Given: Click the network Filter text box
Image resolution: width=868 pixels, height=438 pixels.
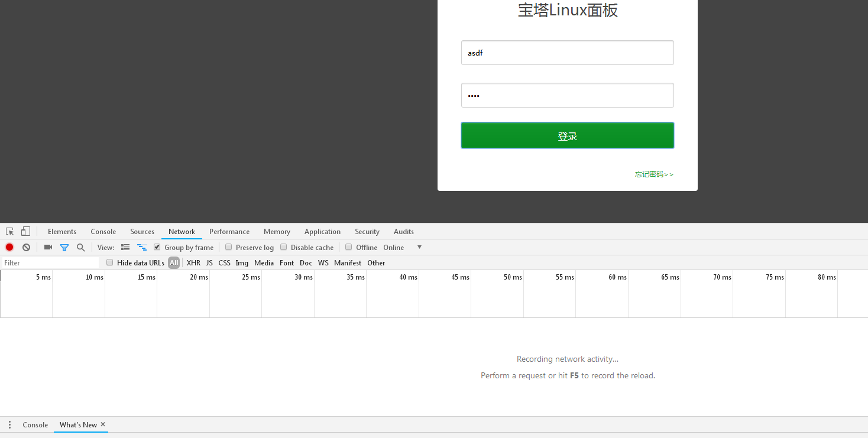Looking at the screenshot, I should 50,263.
